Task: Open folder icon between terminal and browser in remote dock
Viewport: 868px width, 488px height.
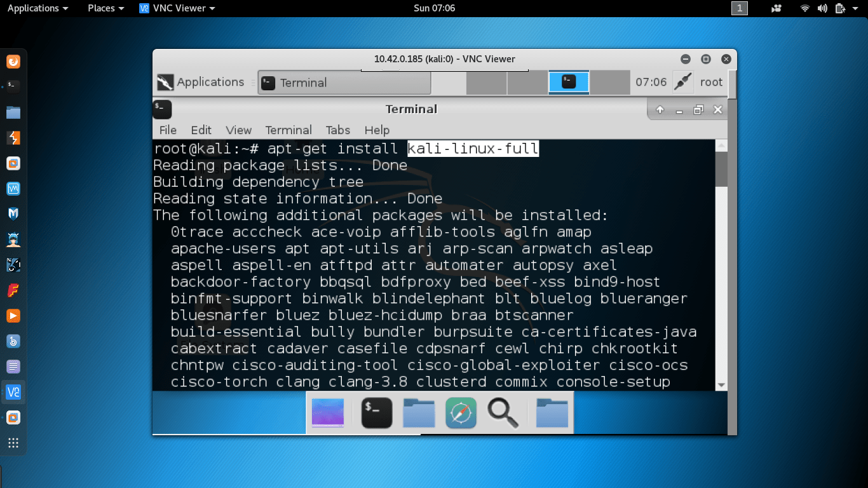Action: coord(419,413)
